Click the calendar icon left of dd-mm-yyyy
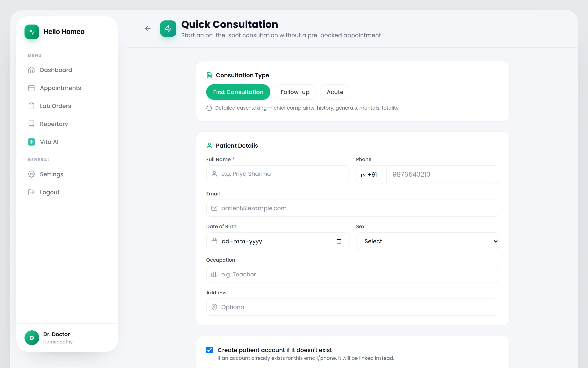This screenshot has width=588, height=368. (214, 241)
